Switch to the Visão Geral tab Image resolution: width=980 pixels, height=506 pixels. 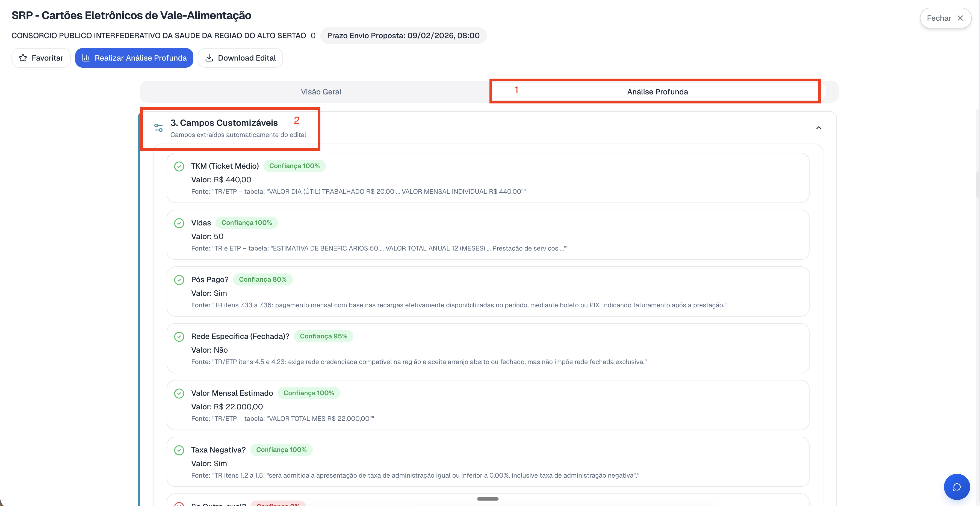(x=321, y=92)
